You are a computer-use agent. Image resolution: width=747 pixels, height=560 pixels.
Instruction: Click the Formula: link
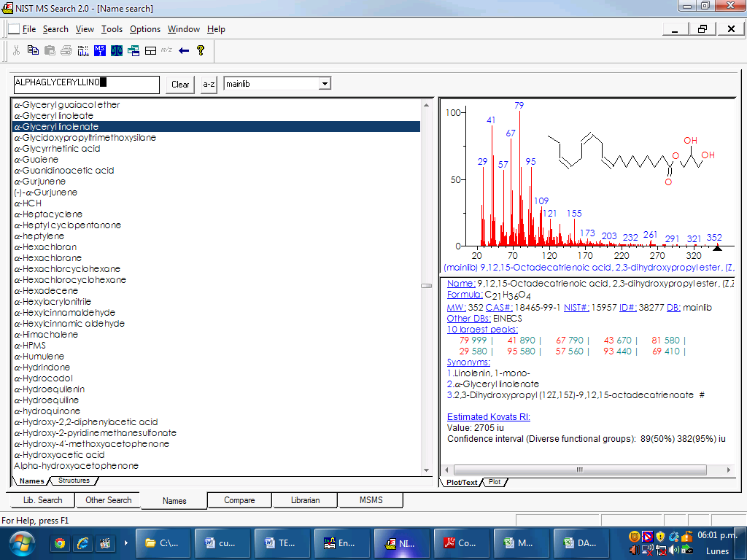pos(465,295)
